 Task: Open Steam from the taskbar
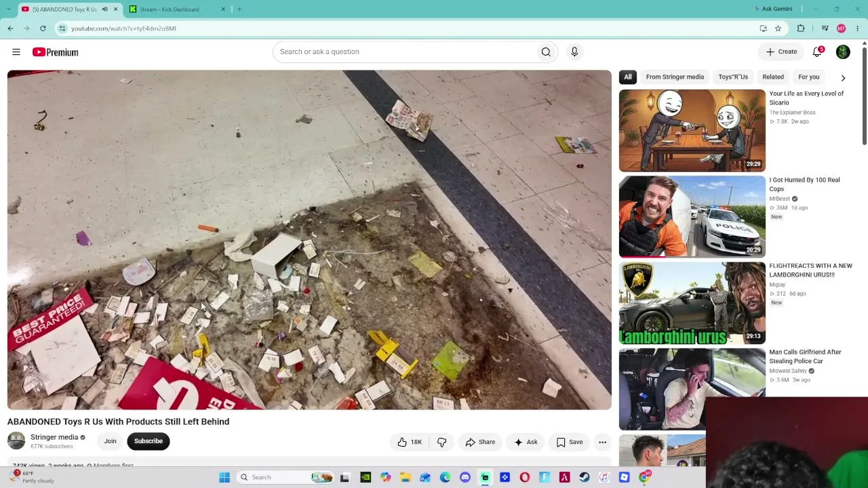(x=585, y=477)
